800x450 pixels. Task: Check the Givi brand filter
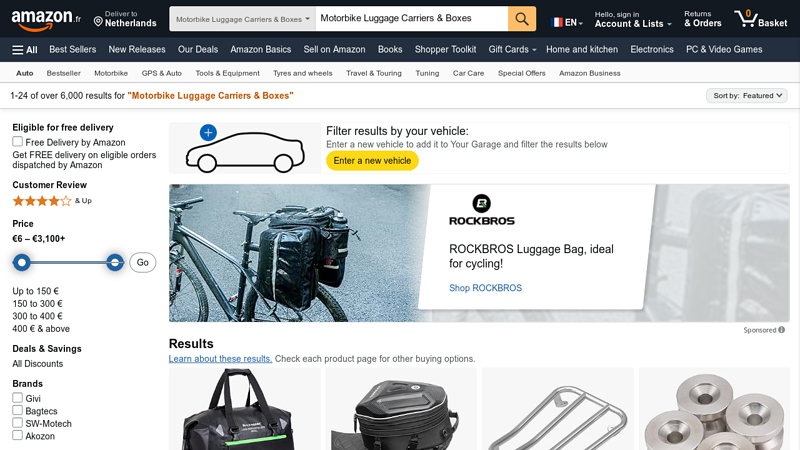click(18, 397)
